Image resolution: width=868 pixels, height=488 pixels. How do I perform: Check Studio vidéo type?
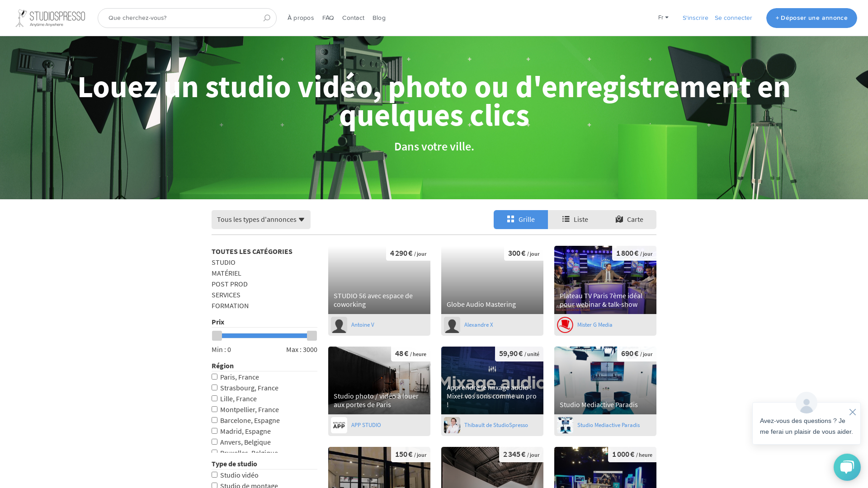(215, 475)
